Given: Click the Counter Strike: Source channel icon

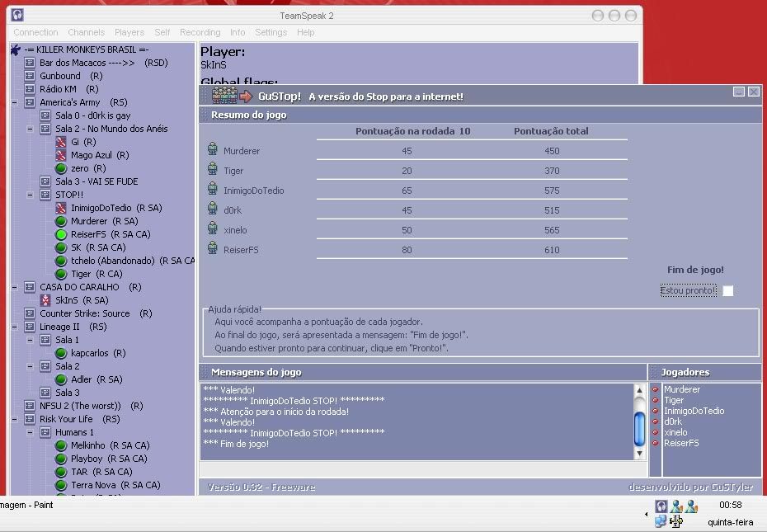Looking at the screenshot, I should point(30,313).
